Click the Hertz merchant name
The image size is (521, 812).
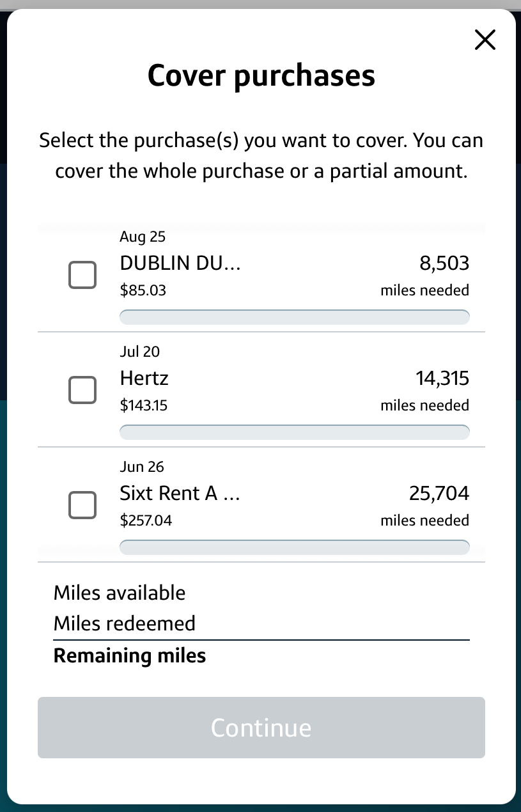pyautogui.click(x=144, y=379)
